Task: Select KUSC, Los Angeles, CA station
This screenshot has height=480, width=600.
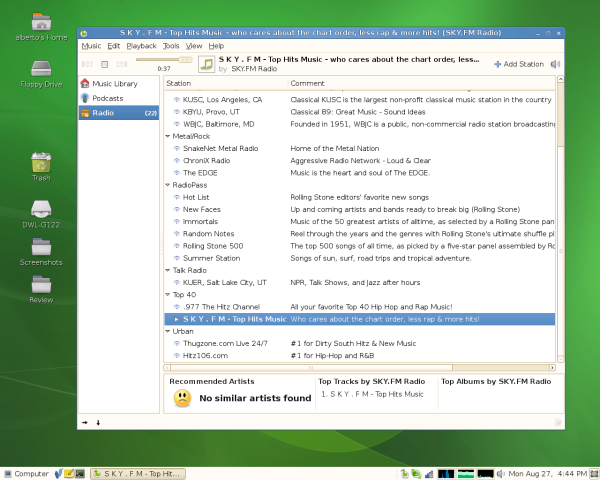Action: click(x=360, y=100)
